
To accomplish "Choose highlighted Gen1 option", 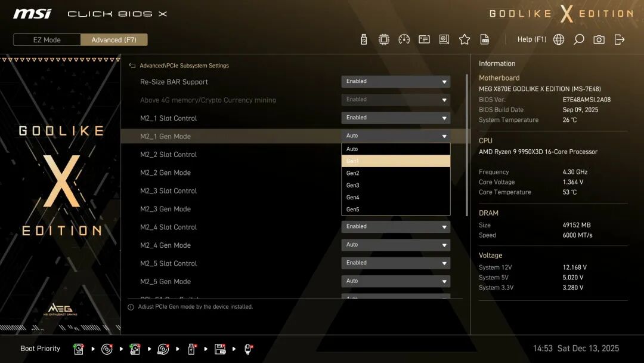I will (395, 161).
